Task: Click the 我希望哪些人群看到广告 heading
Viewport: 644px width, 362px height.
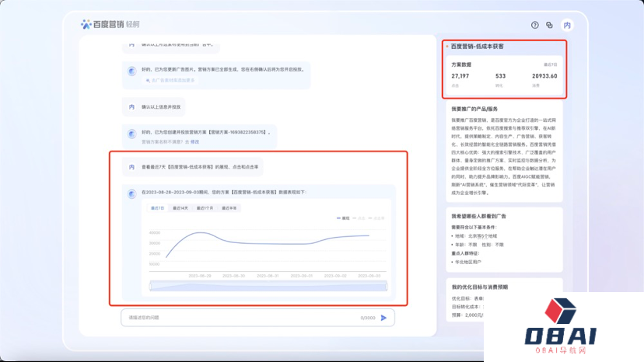Action: [478, 216]
